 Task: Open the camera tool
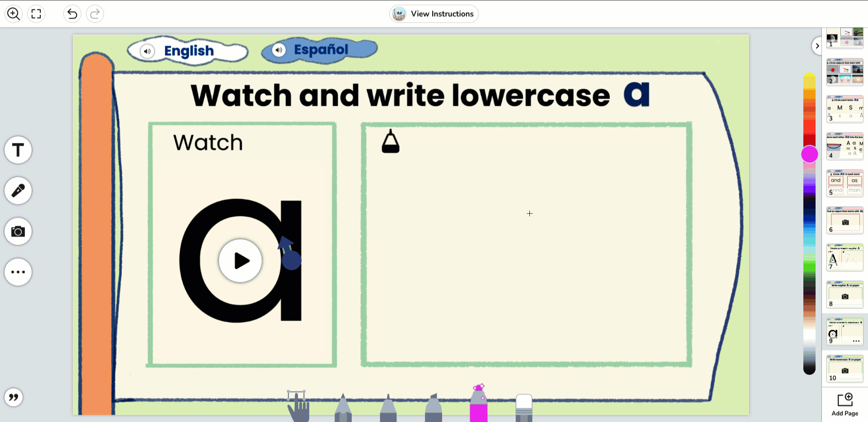pos(18,231)
